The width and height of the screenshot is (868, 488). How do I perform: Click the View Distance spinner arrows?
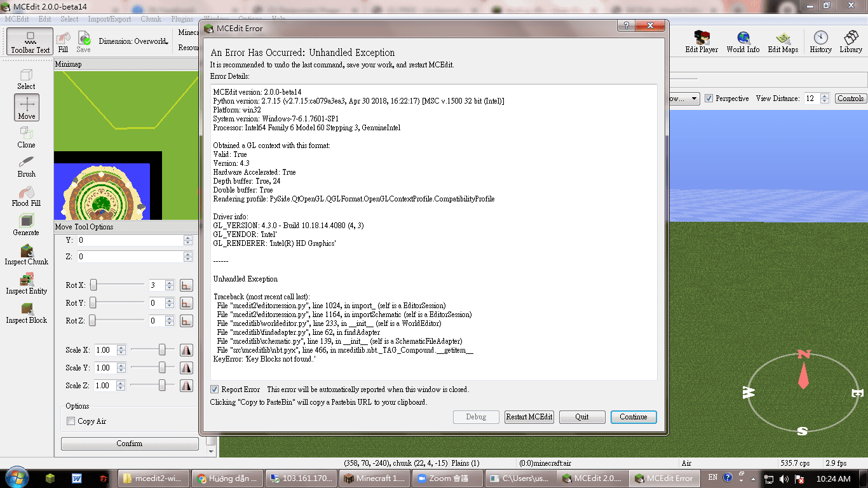(x=825, y=98)
